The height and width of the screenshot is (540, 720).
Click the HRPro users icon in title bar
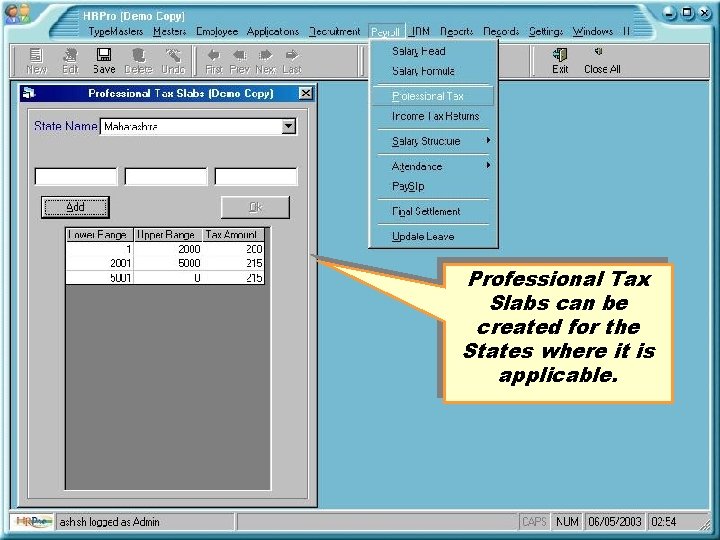(17, 13)
